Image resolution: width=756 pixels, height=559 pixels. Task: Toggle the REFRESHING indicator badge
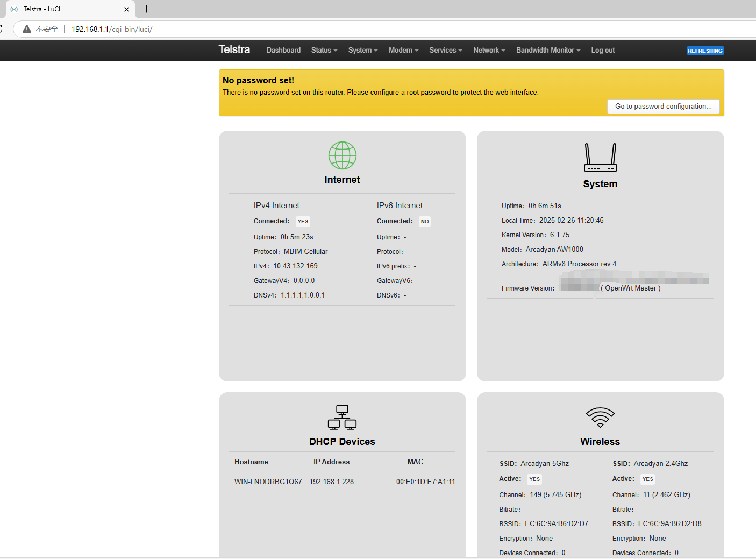[x=705, y=51]
